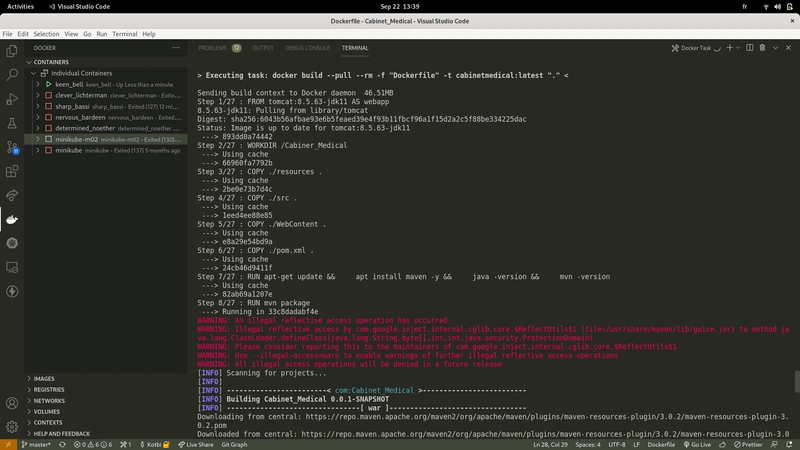Open the Kubernetes view icon

tap(12, 243)
